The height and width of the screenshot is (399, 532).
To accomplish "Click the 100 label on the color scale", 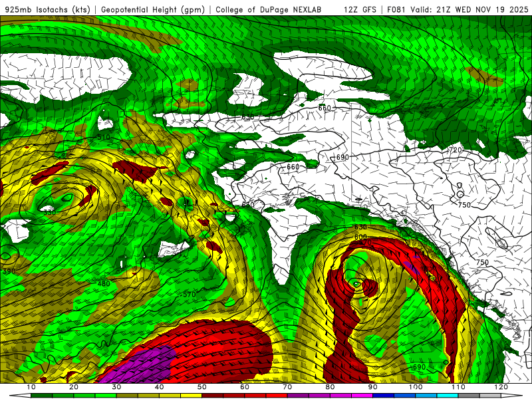I will click(416, 387).
